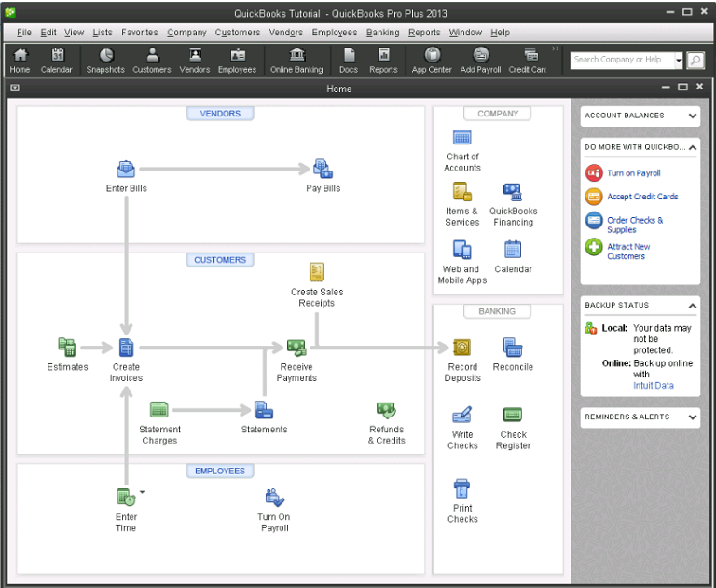Click the Order Checks & Supplies link
716x588 pixels.
tap(635, 225)
